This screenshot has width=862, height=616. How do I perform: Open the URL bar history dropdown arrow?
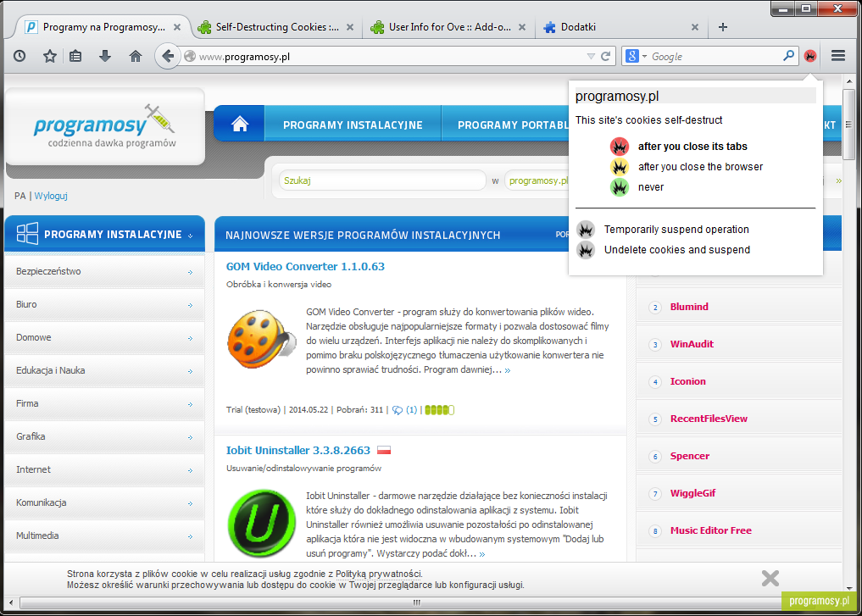tap(591, 56)
